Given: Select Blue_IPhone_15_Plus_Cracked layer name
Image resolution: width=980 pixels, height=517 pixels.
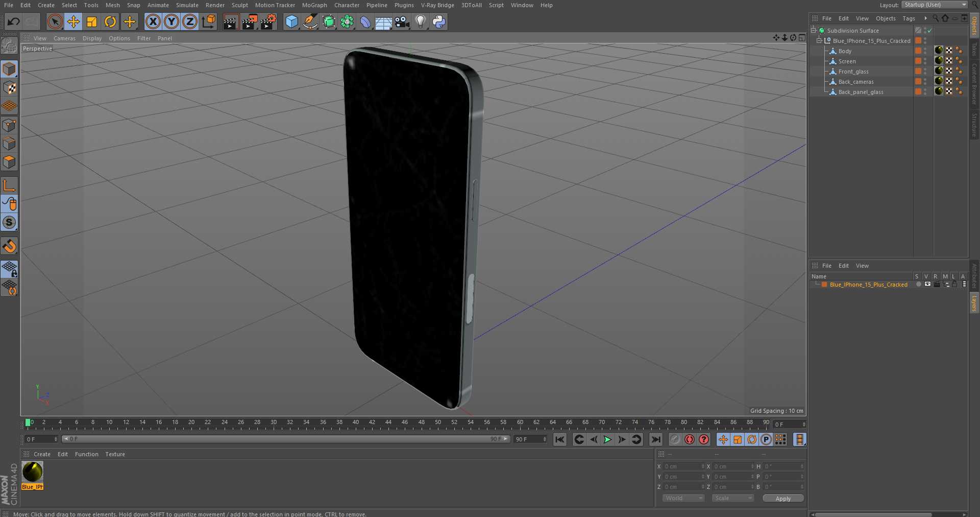Looking at the screenshot, I should pos(868,285).
